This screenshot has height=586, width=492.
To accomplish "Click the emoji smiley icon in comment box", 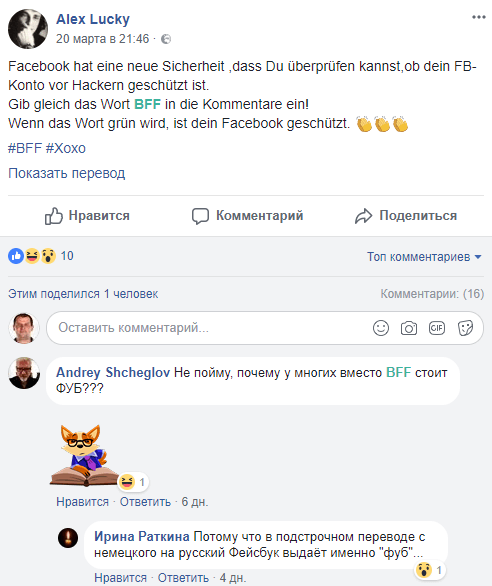I will (x=381, y=328).
